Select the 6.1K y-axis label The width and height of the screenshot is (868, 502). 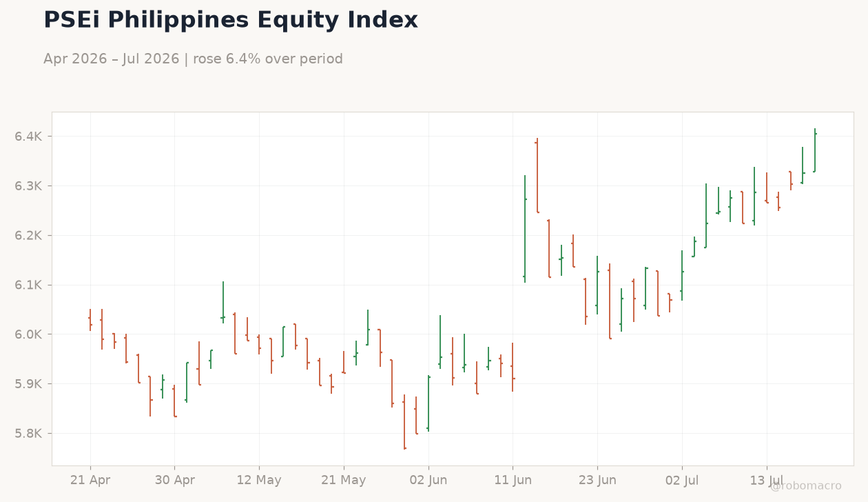click(x=28, y=285)
